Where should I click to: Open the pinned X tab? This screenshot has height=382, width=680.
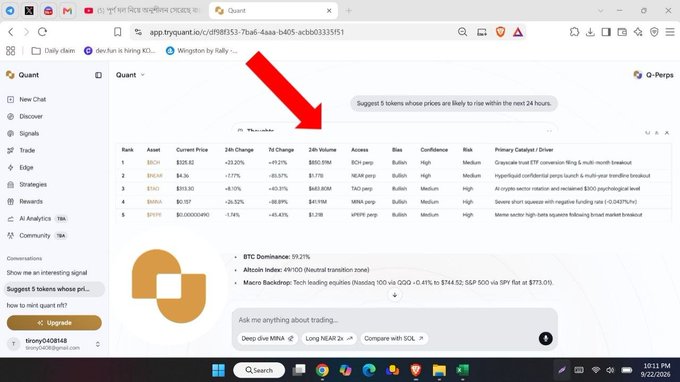29,10
